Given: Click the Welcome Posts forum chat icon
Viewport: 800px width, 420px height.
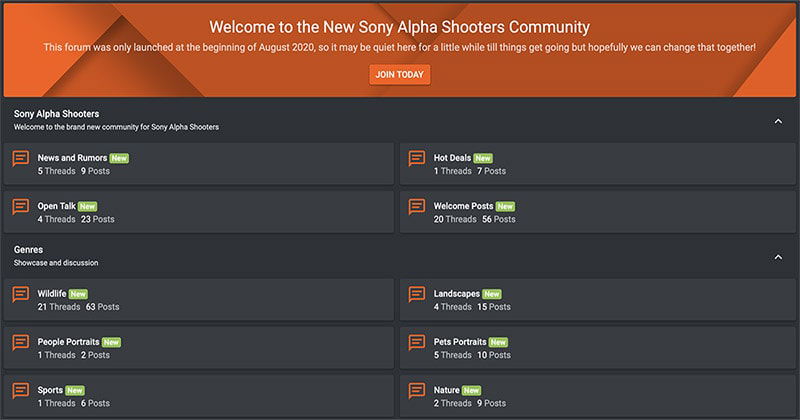Looking at the screenshot, I should 416,207.
